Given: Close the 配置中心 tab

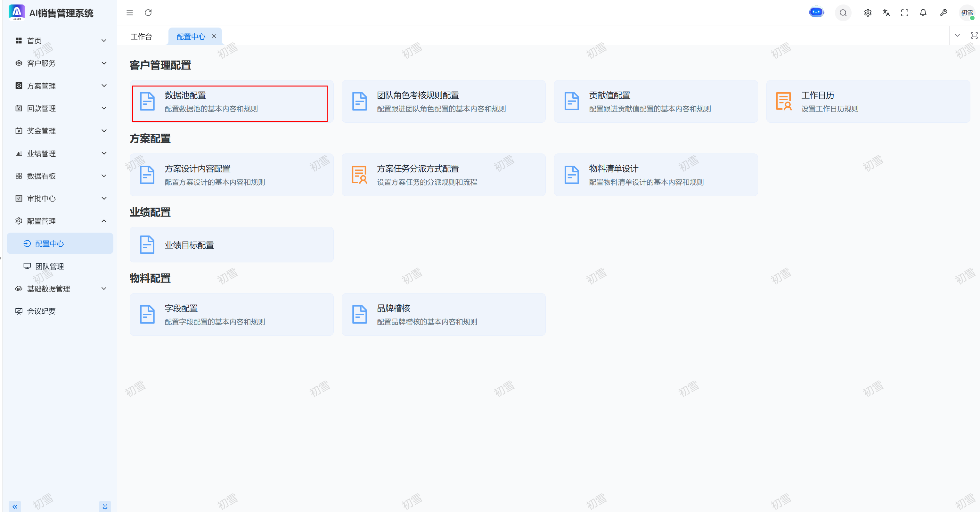Looking at the screenshot, I should 214,36.
